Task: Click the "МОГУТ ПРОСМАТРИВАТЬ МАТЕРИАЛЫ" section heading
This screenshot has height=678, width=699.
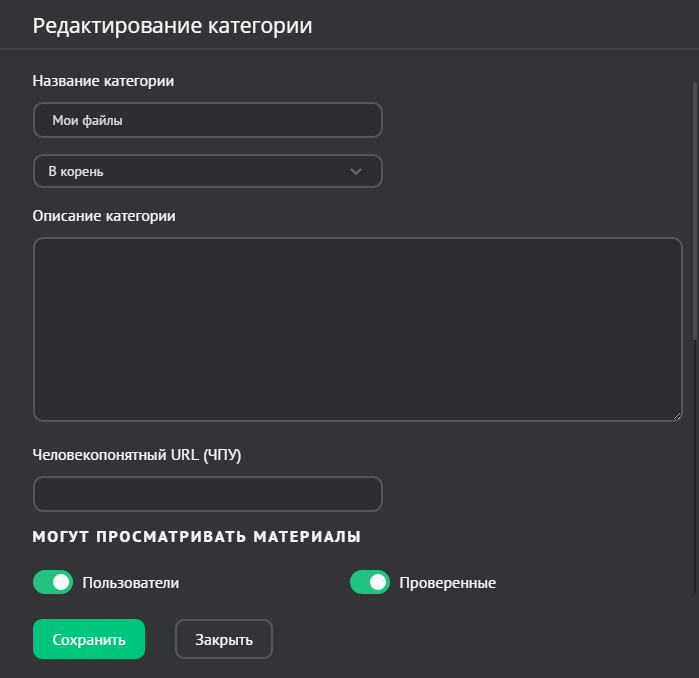Action: pyautogui.click(x=196, y=537)
